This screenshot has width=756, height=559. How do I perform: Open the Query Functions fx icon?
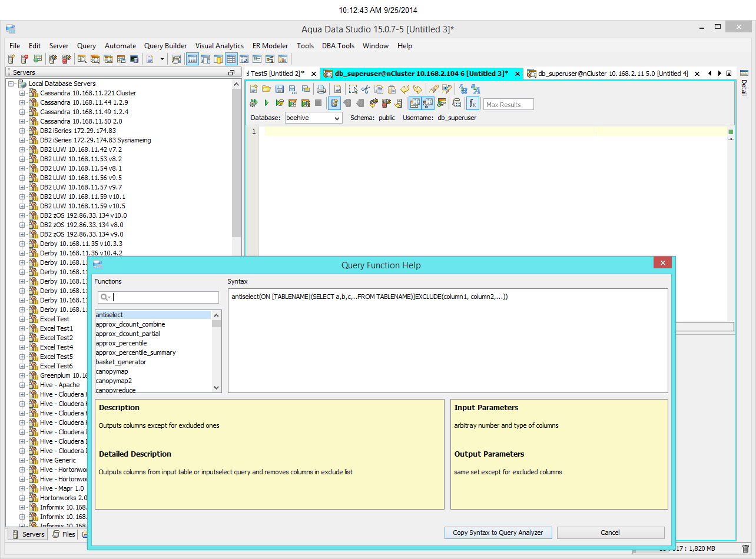coord(472,104)
